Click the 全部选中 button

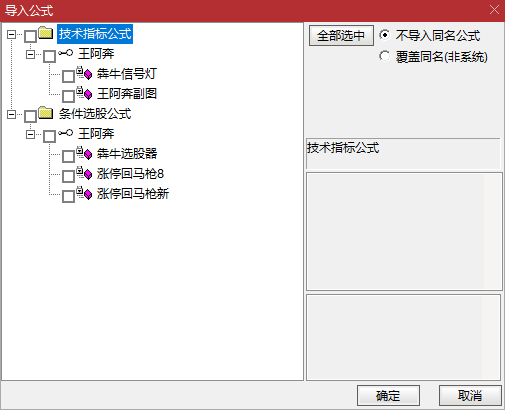(341, 36)
